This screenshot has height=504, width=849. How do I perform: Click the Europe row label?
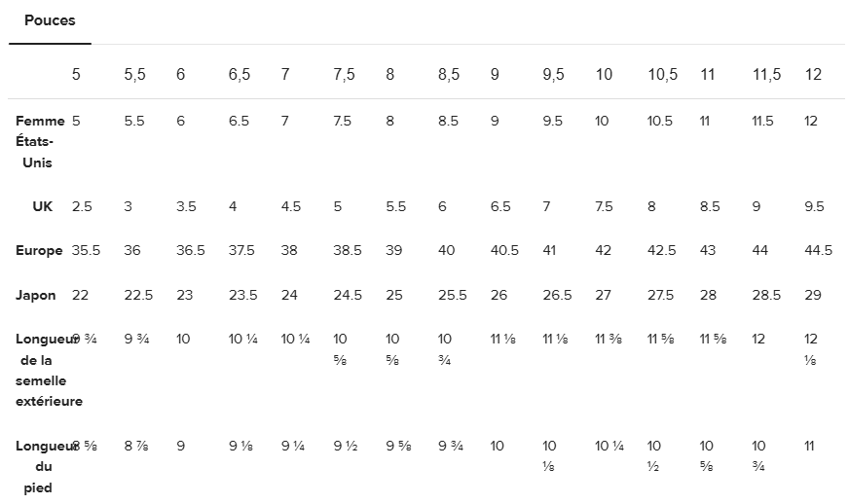(x=39, y=251)
